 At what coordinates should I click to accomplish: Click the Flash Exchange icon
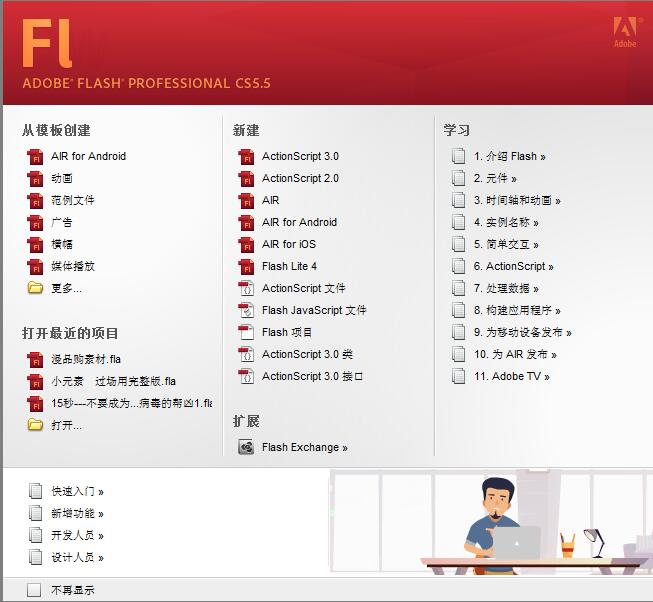(246, 448)
